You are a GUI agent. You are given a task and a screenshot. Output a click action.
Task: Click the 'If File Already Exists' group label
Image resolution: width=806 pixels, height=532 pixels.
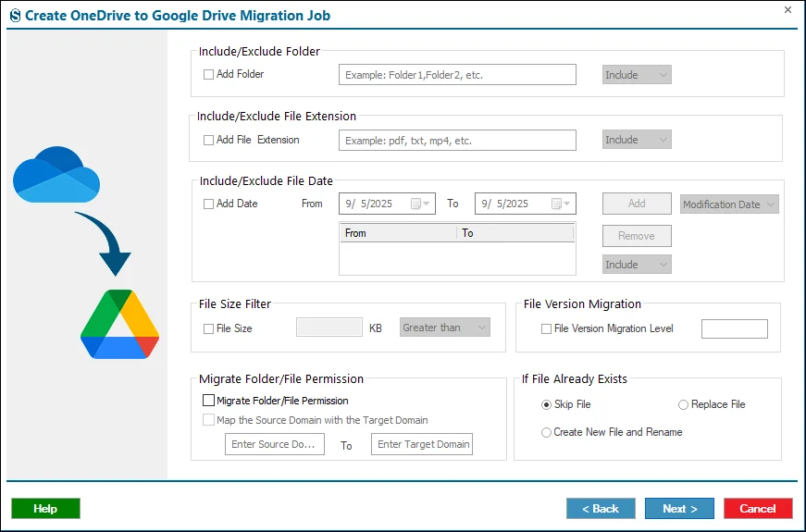coord(575,378)
